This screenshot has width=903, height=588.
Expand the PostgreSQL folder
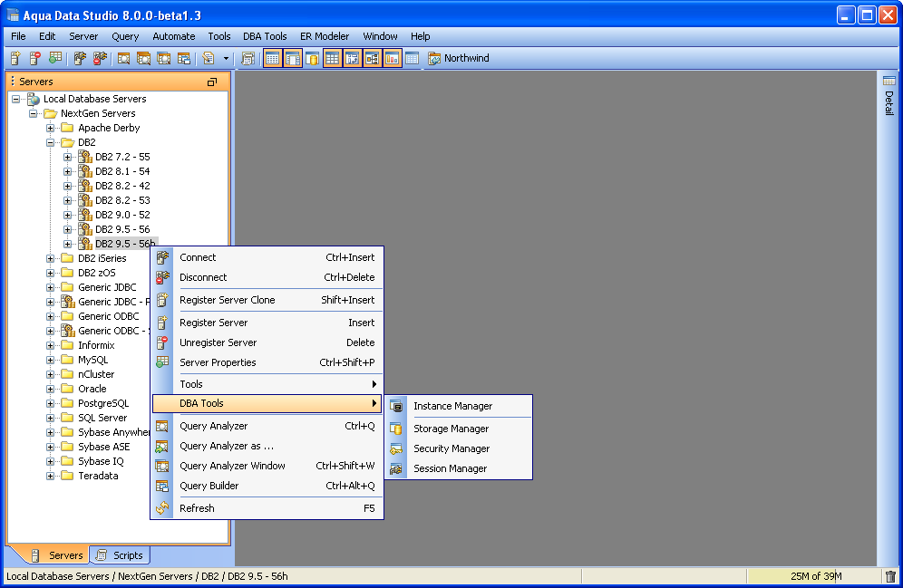point(51,403)
